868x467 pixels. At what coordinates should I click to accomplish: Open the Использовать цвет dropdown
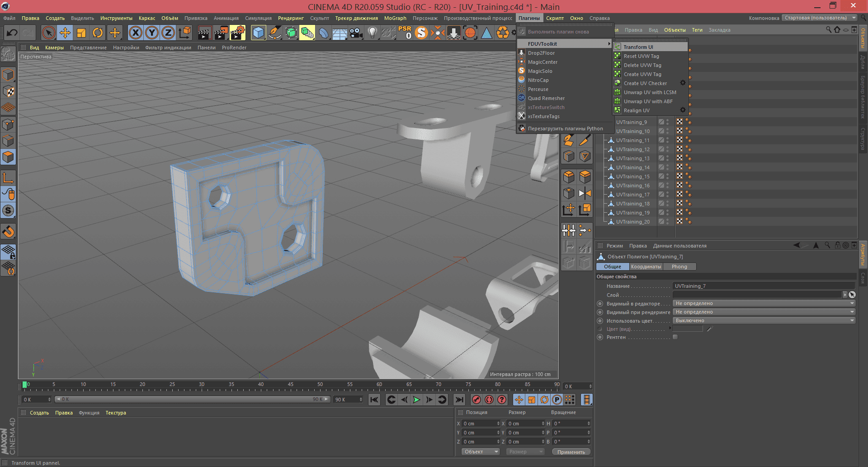pos(764,320)
